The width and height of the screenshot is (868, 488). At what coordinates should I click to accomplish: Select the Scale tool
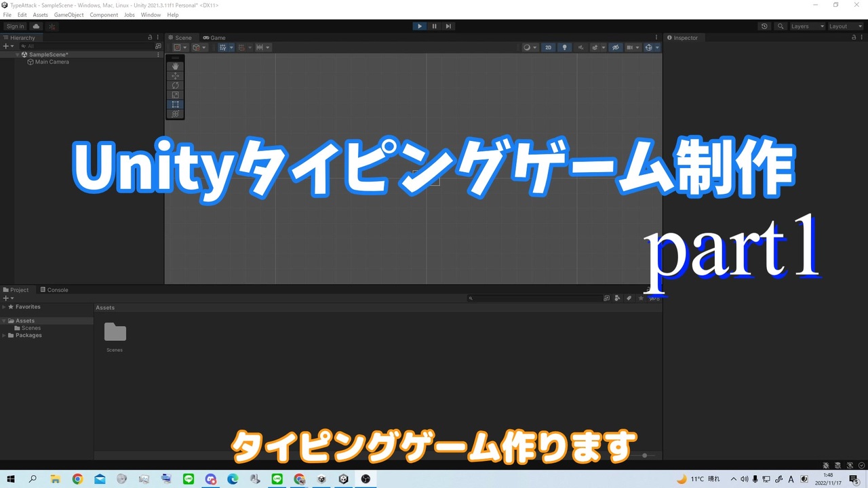[x=175, y=94]
